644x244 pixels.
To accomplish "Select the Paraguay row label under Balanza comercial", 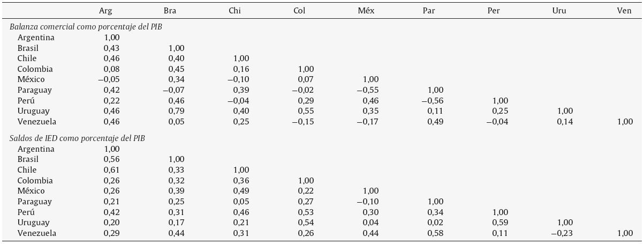I will point(34,90).
